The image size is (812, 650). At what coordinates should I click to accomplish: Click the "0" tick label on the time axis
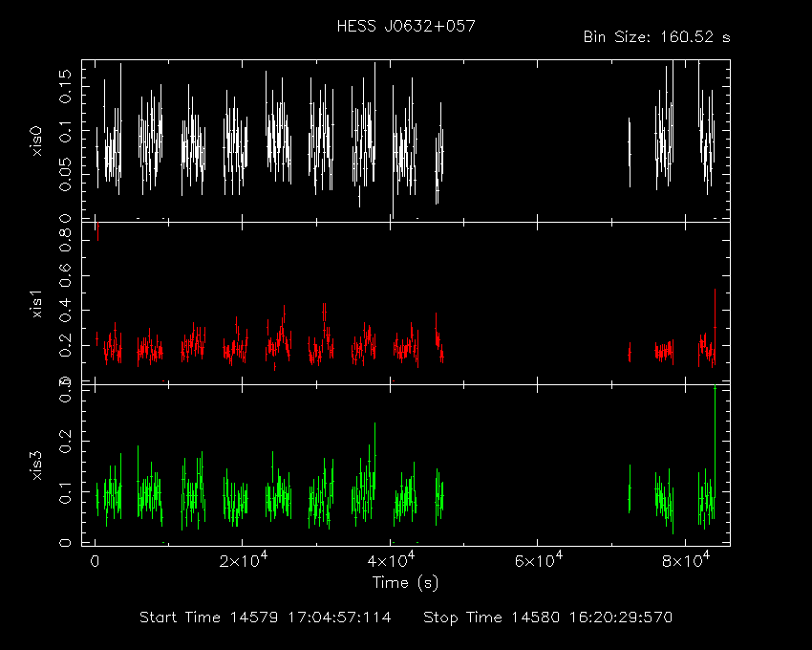pyautogui.click(x=95, y=562)
